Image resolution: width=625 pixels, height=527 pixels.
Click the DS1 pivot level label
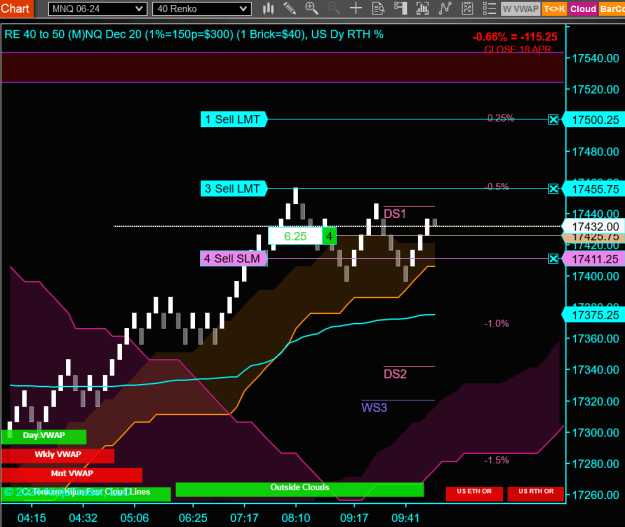pyautogui.click(x=395, y=214)
